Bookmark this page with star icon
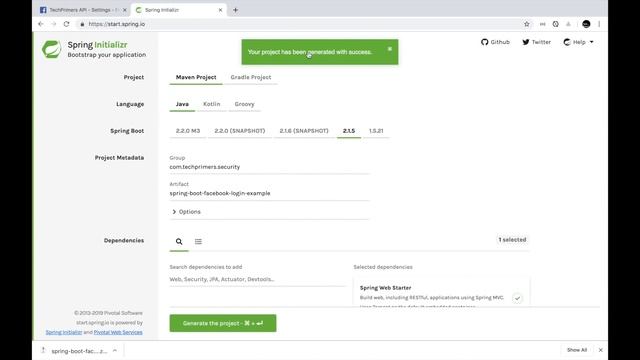Screen dimensions: 640x360 click(x=527, y=24)
